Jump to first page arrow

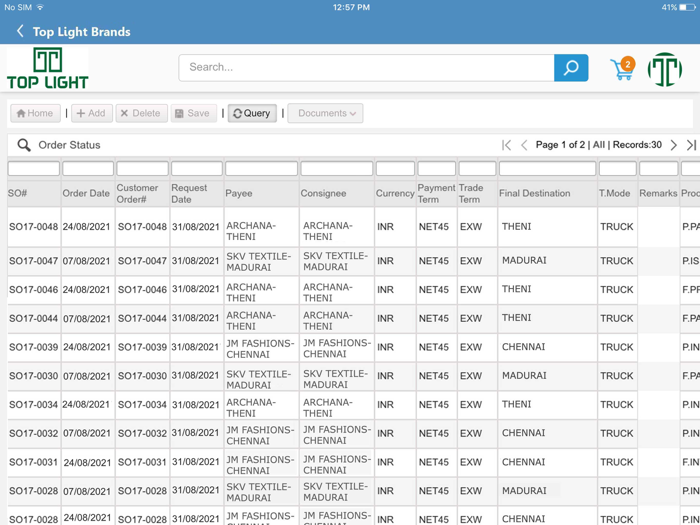click(x=506, y=145)
